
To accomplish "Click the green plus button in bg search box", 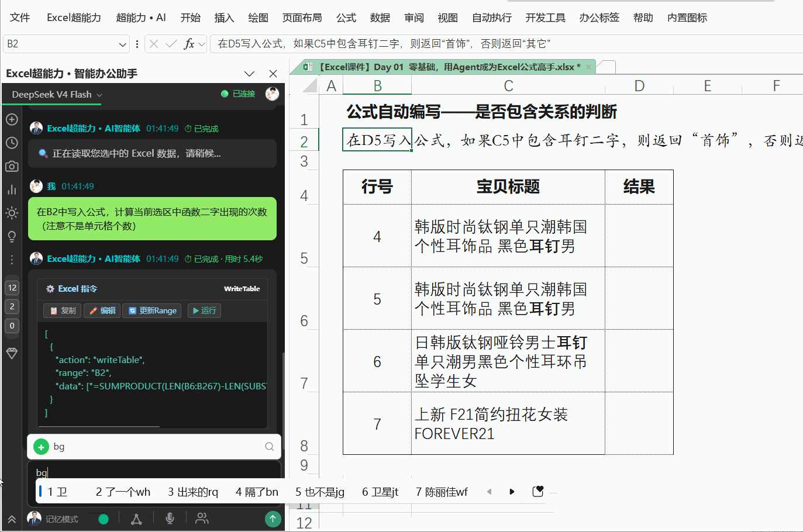I will tap(41, 447).
